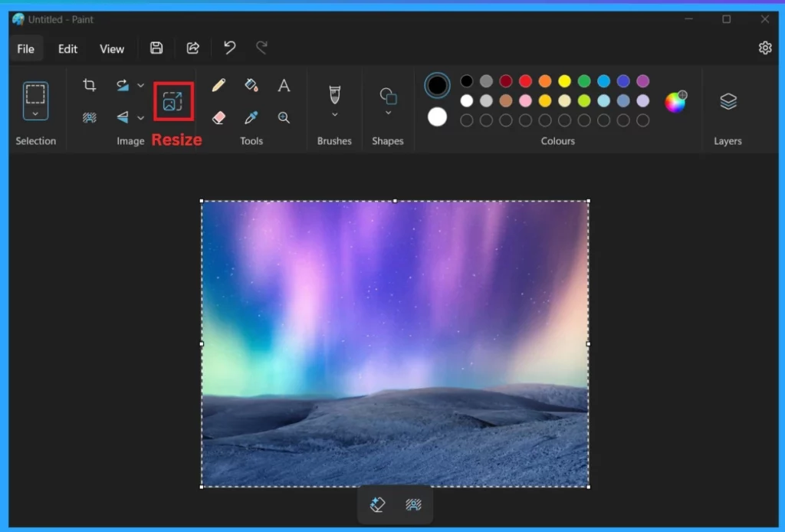This screenshot has width=785, height=532.
Task: Select the Text tool
Action: (284, 85)
